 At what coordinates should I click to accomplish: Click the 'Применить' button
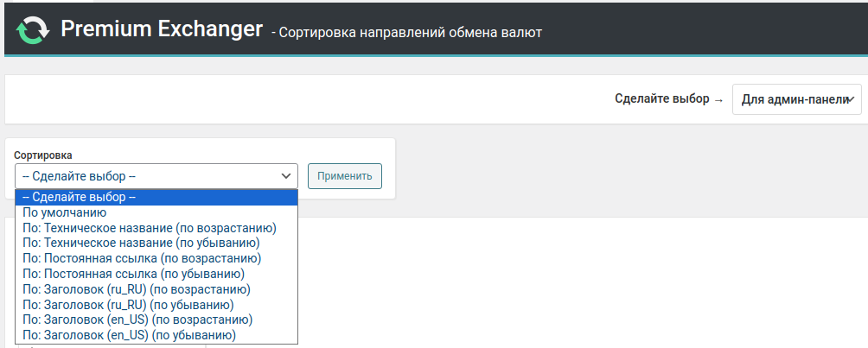[344, 176]
